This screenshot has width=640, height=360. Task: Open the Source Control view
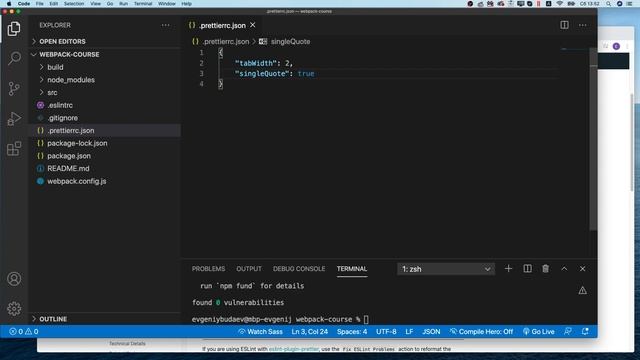[x=14, y=89]
